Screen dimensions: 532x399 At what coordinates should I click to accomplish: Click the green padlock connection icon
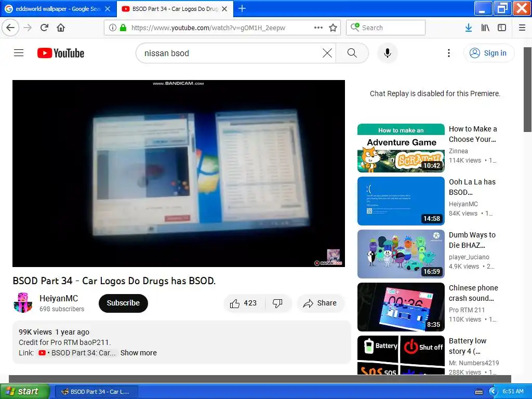click(x=123, y=28)
